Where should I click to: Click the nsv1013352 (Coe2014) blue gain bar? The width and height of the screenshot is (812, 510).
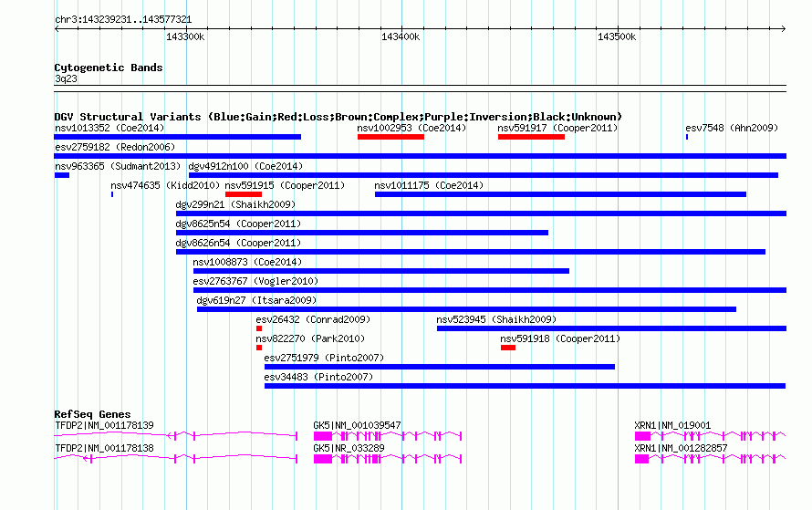point(178,137)
